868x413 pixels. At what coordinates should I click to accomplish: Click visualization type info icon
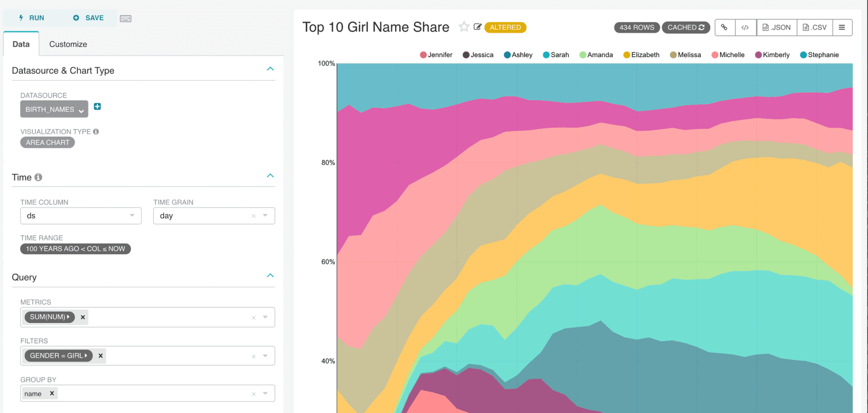[x=96, y=132]
